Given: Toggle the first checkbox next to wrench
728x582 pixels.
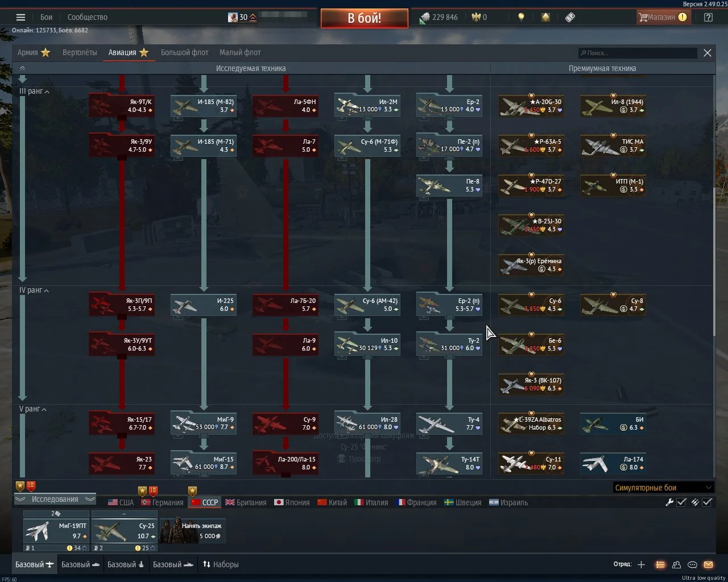Looking at the screenshot, I should pyautogui.click(x=681, y=502).
